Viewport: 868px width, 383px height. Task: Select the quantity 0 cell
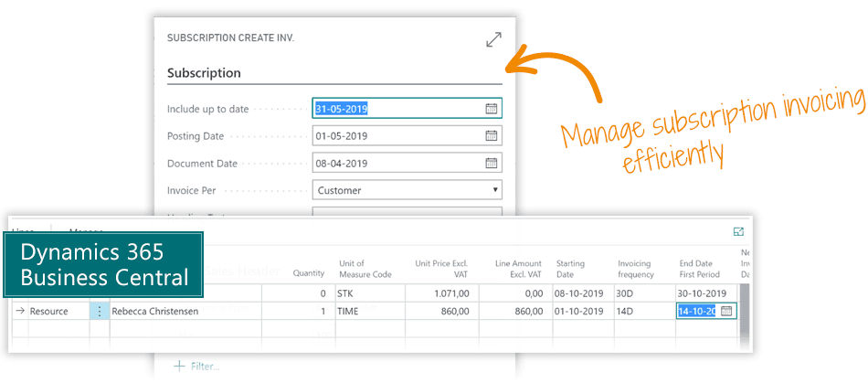tap(299, 293)
